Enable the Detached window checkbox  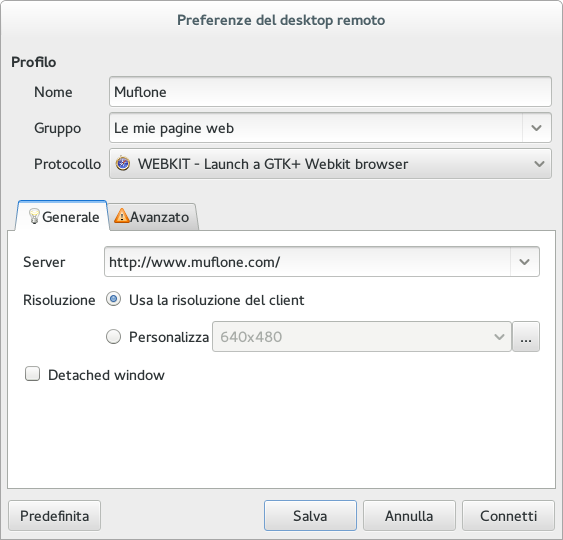tap(32, 374)
